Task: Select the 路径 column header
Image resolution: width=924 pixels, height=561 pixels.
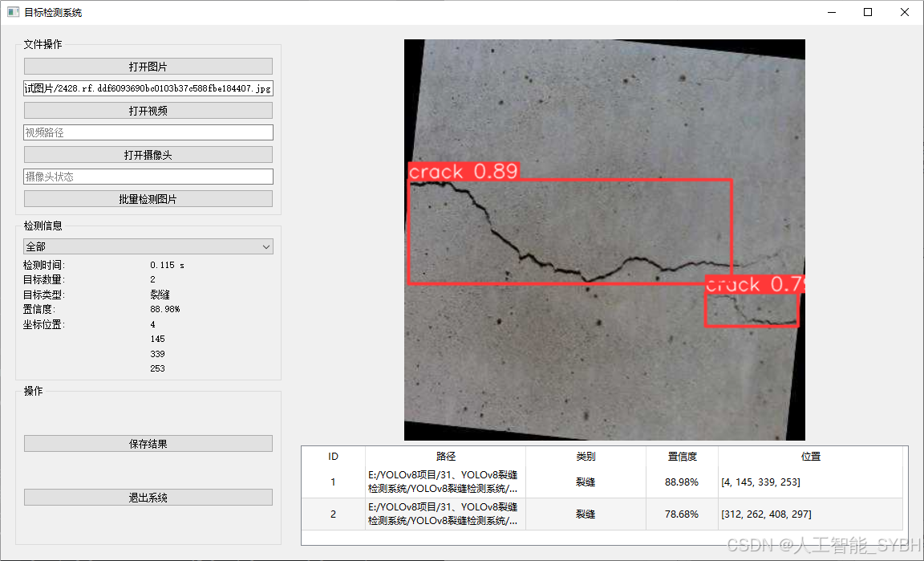Action: [x=445, y=457]
